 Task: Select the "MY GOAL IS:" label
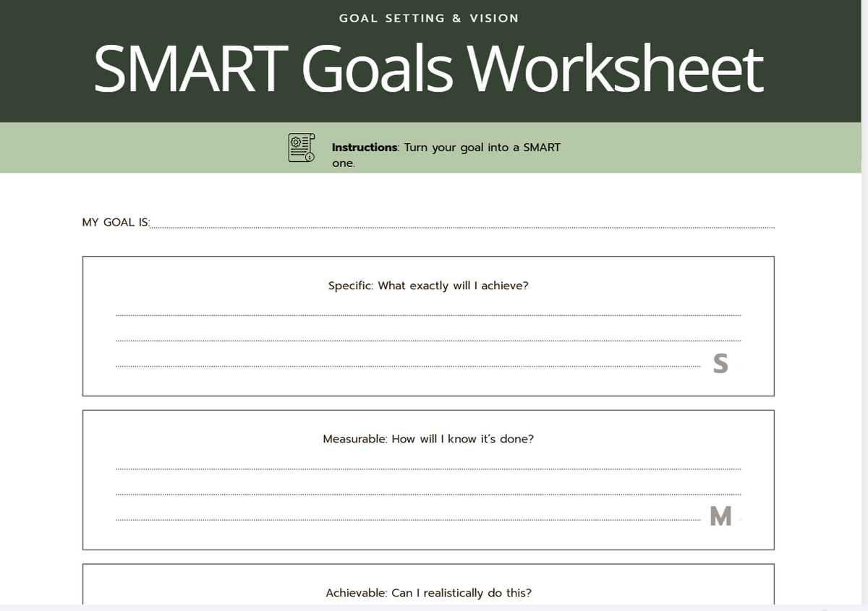click(116, 223)
